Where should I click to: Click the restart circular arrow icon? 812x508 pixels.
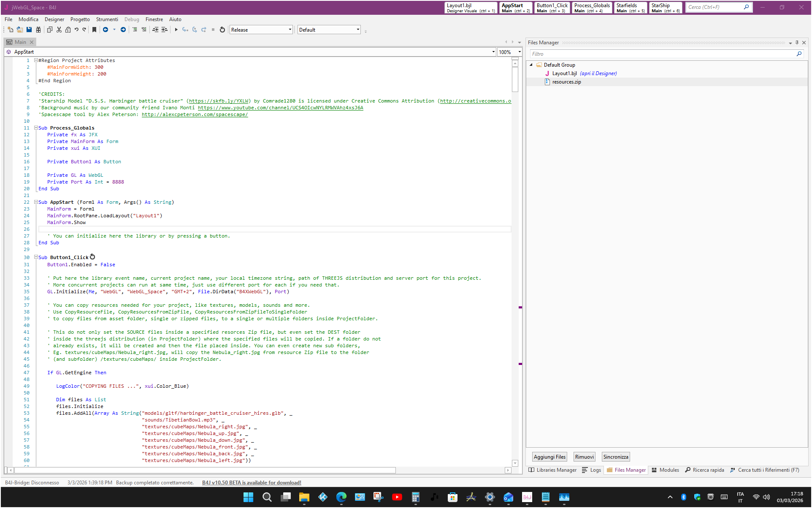pyautogui.click(x=222, y=30)
